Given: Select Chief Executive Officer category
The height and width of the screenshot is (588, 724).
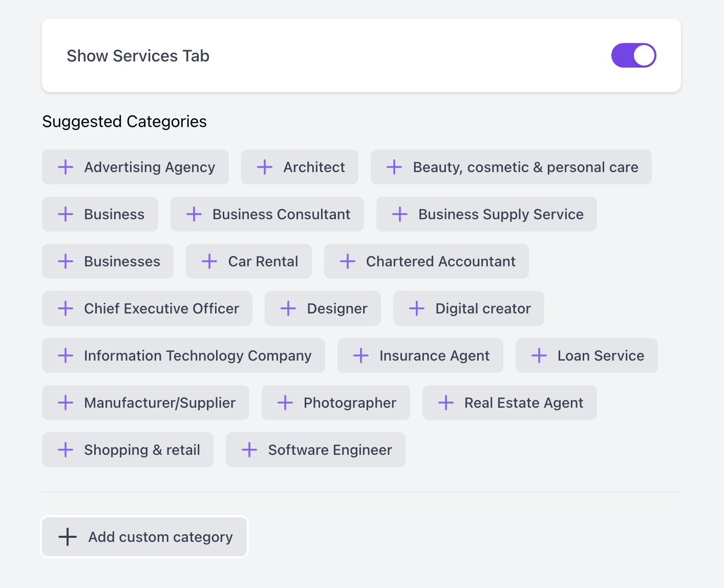Looking at the screenshot, I should point(147,308).
